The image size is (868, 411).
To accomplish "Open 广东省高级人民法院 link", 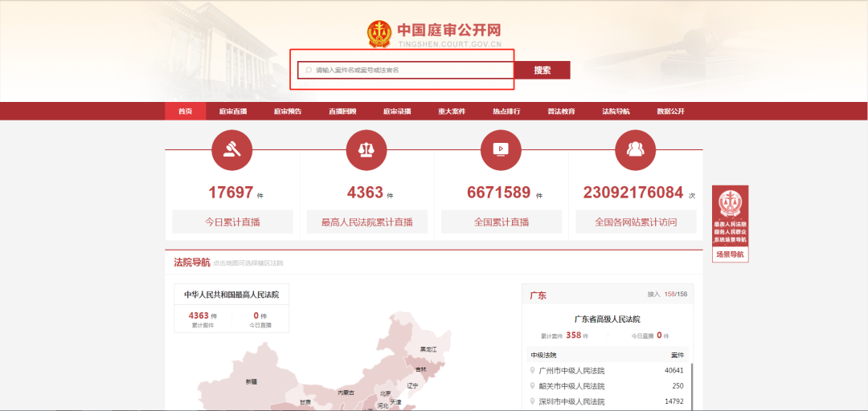I will (x=608, y=319).
